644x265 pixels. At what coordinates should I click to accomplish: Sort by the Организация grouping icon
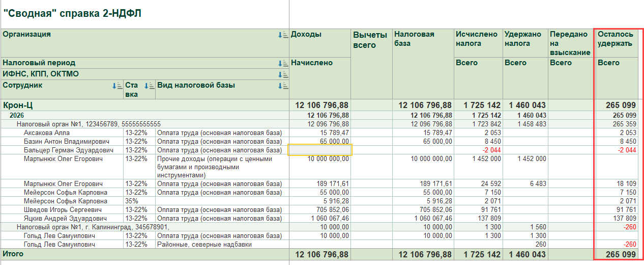(x=283, y=35)
